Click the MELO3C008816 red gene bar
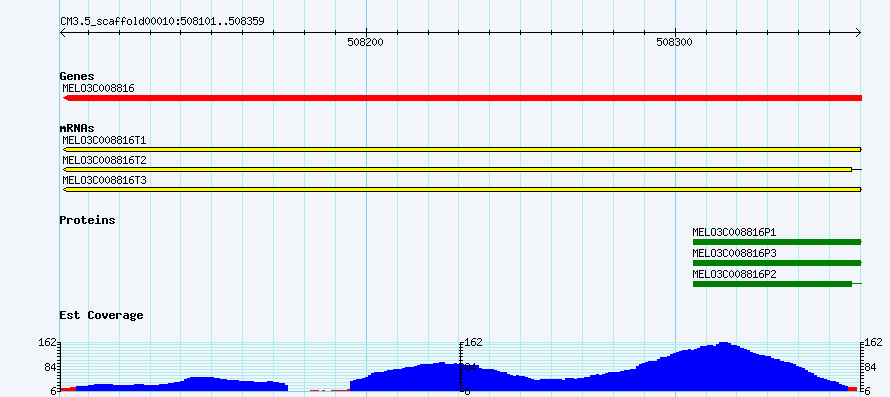Viewport: 890px width, 397px height. pos(463,98)
